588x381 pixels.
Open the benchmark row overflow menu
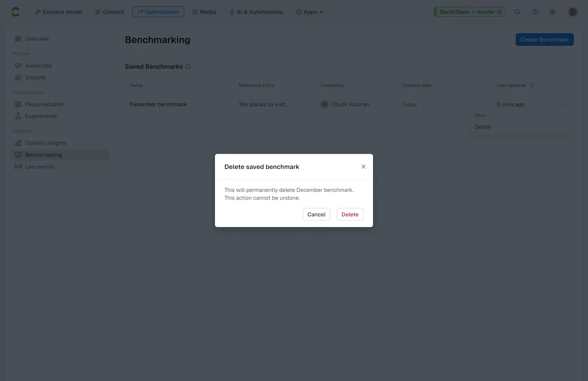566,104
